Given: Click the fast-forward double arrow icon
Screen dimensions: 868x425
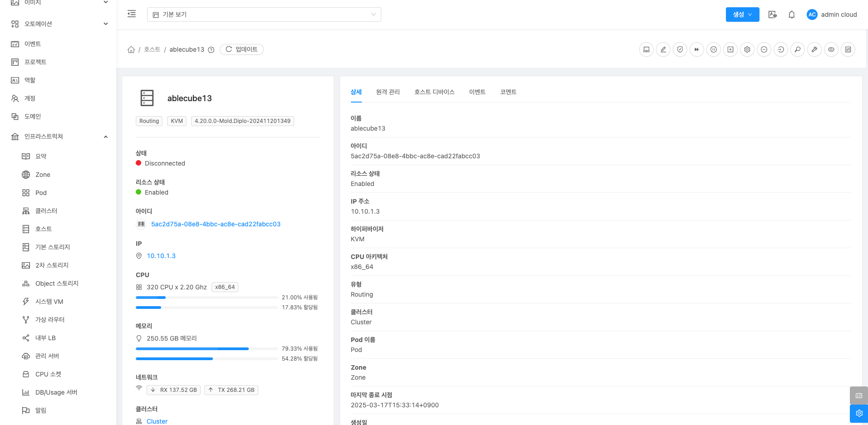Looking at the screenshot, I should (x=696, y=49).
